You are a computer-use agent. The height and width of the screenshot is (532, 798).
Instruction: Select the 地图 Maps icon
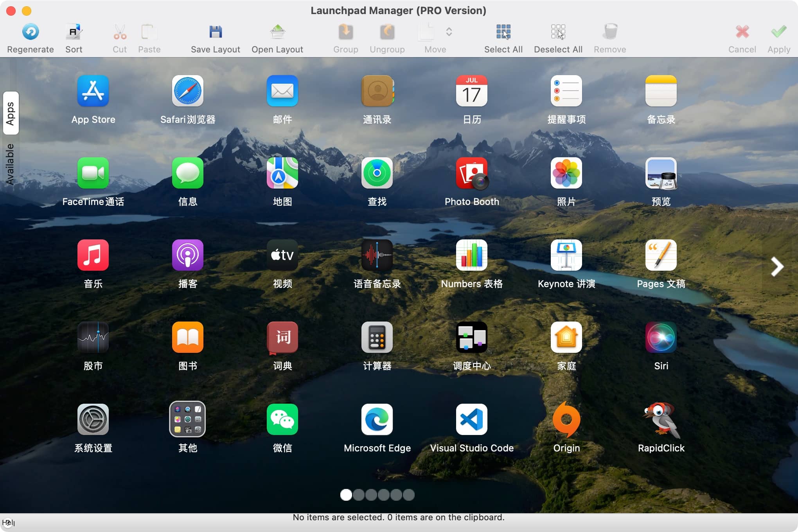[x=282, y=173]
